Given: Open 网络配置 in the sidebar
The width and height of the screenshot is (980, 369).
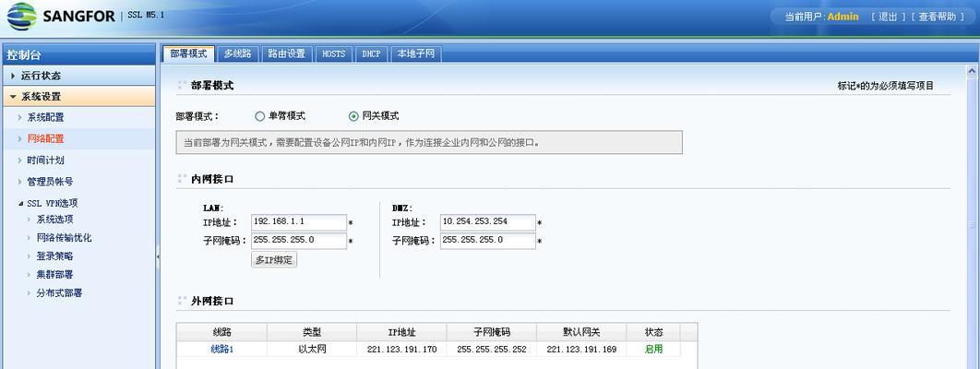Looking at the screenshot, I should 45,138.
